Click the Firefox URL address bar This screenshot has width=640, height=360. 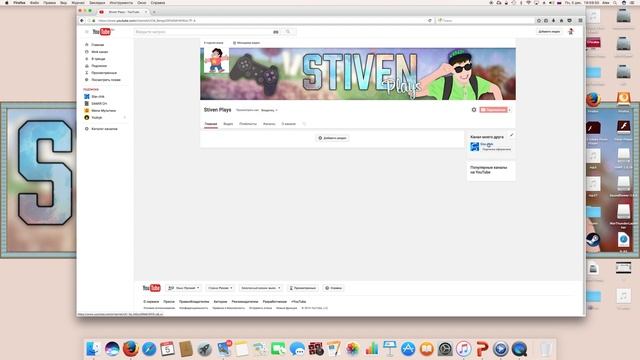tap(261, 20)
